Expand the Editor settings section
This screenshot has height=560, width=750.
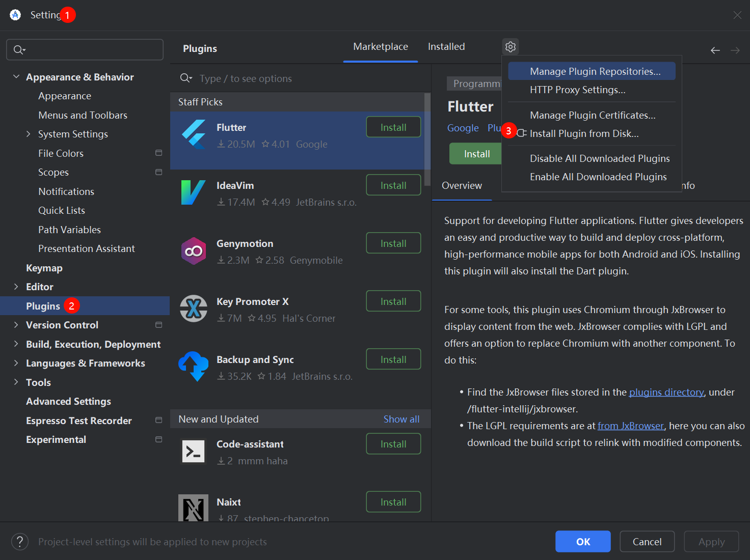[16, 287]
